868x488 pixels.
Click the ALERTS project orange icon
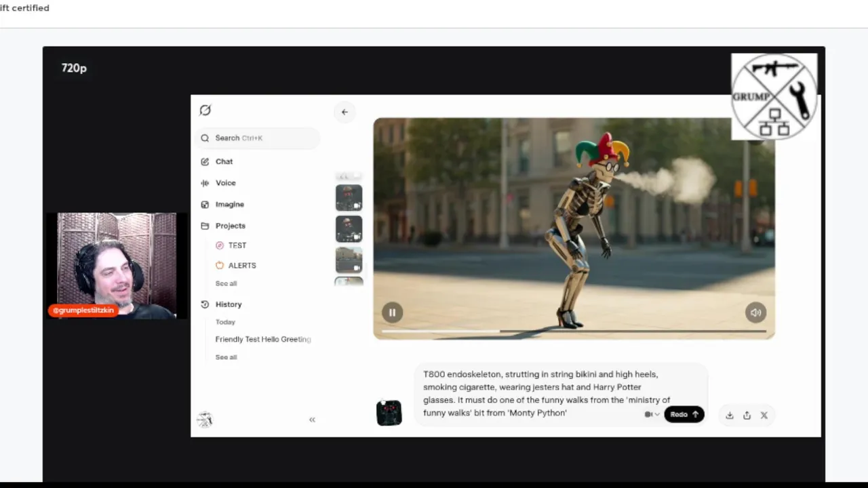[x=219, y=266]
